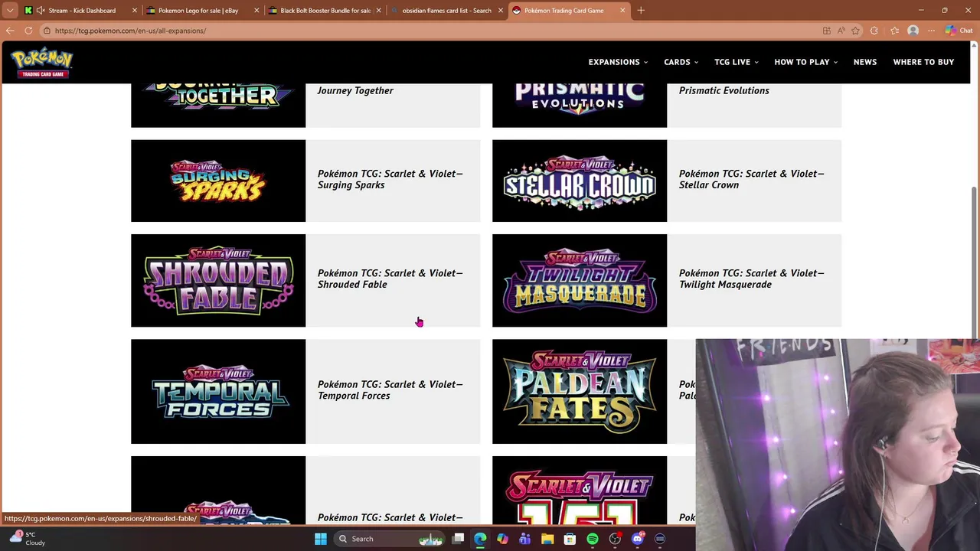Expand the HOW TO PLAY menu

tap(806, 62)
